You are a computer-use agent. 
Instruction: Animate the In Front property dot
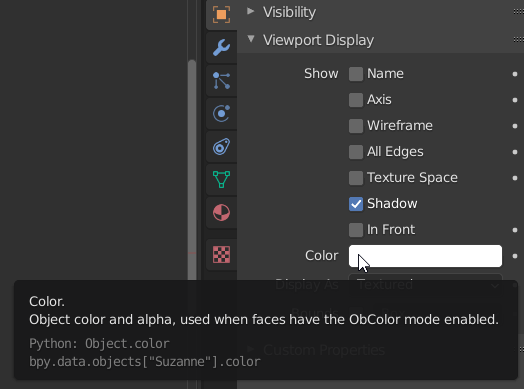click(x=515, y=230)
